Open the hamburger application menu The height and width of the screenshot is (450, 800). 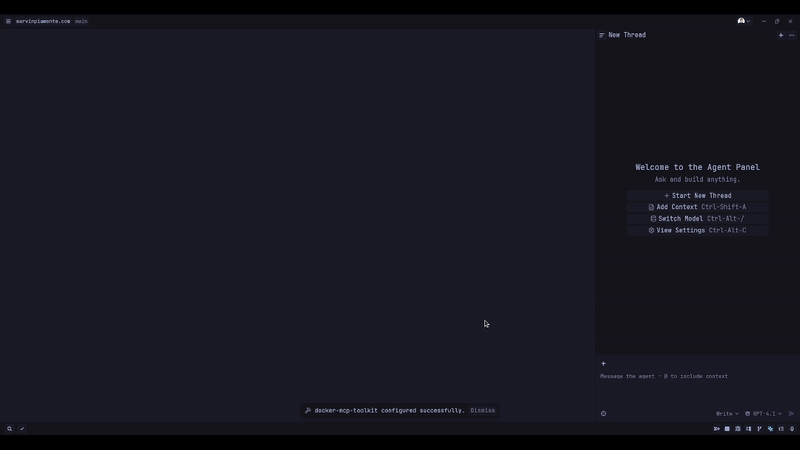pyautogui.click(x=8, y=21)
